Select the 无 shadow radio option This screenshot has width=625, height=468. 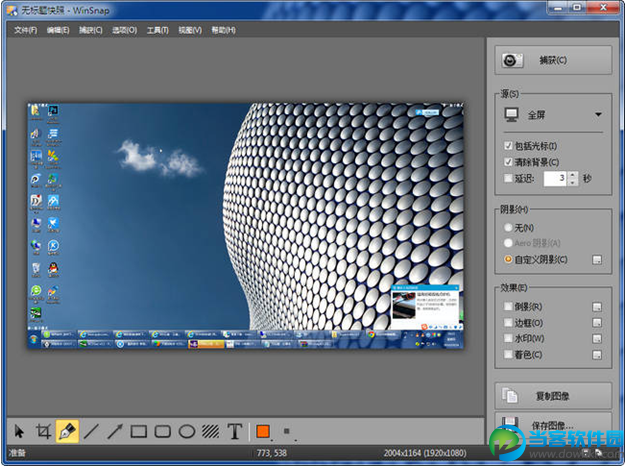click(509, 227)
